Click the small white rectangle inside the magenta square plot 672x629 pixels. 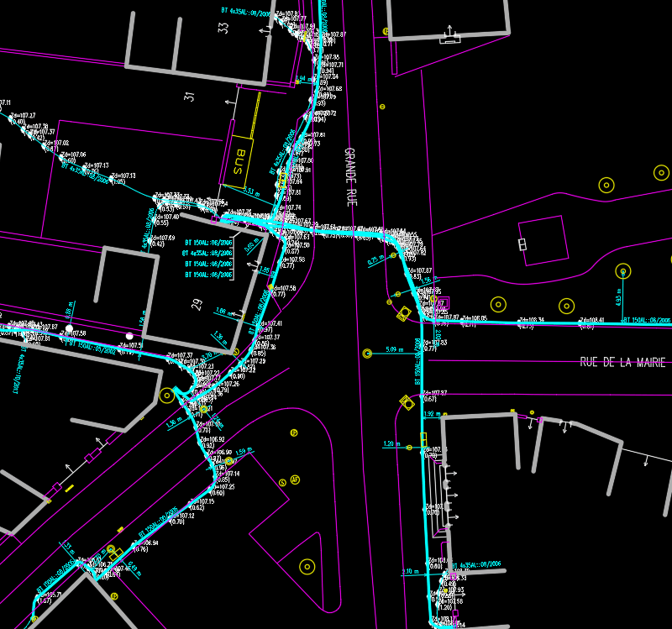(522, 244)
